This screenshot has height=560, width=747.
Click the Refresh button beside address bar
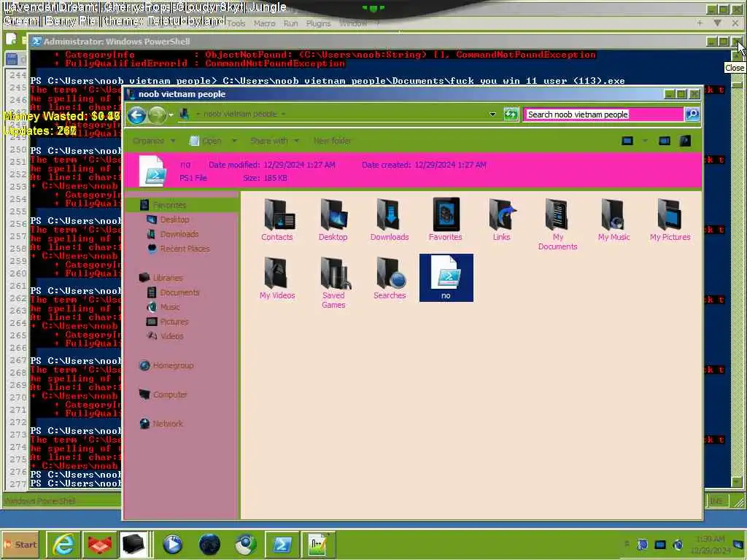pyautogui.click(x=511, y=114)
